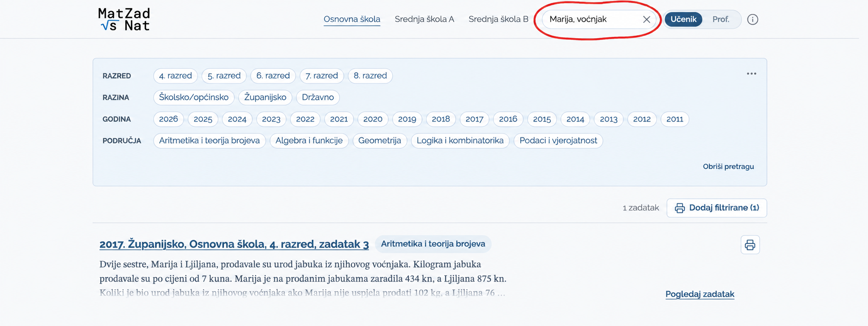Viewport: 868px width, 326px height.
Task: Filter by year 2023
Action: pos(271,119)
